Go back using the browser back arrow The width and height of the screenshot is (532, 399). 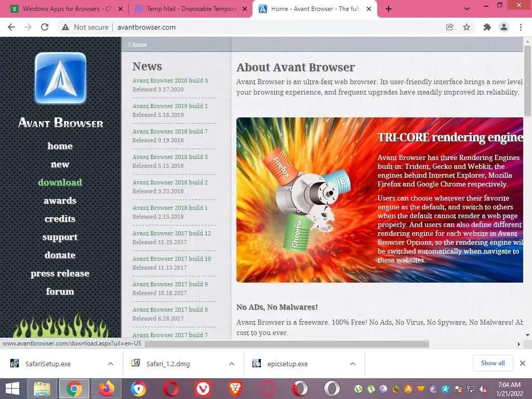[x=11, y=27]
